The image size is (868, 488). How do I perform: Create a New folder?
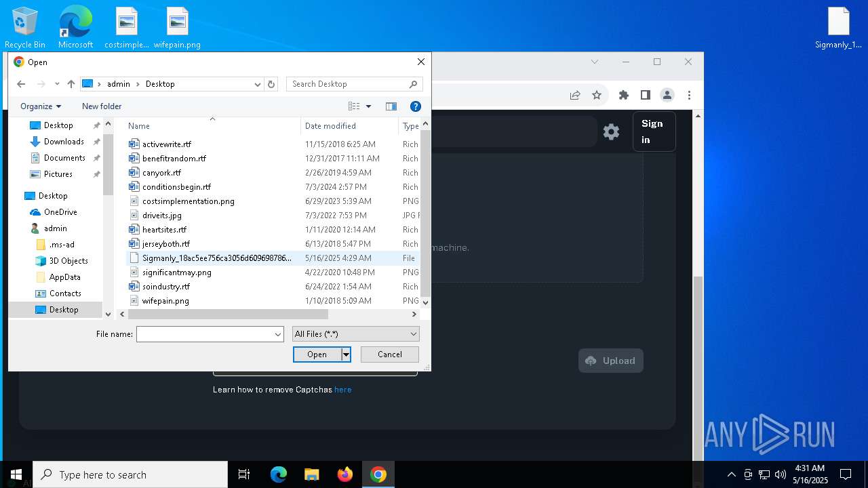(102, 106)
